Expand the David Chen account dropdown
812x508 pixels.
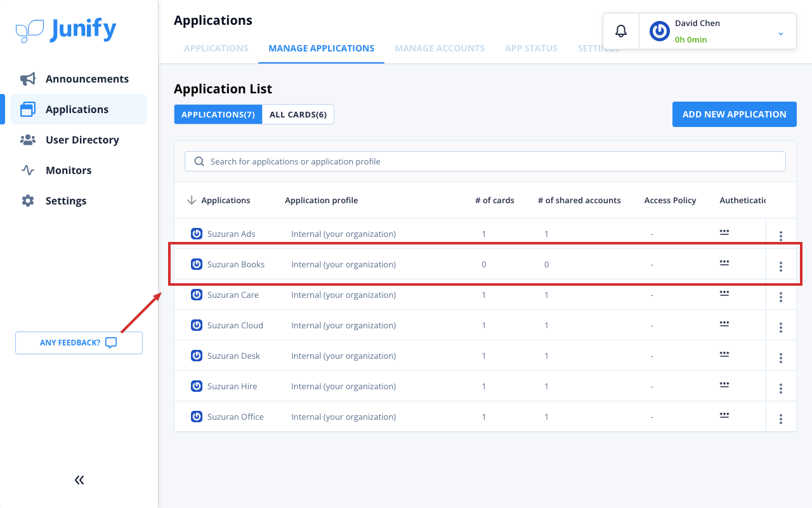point(781,33)
